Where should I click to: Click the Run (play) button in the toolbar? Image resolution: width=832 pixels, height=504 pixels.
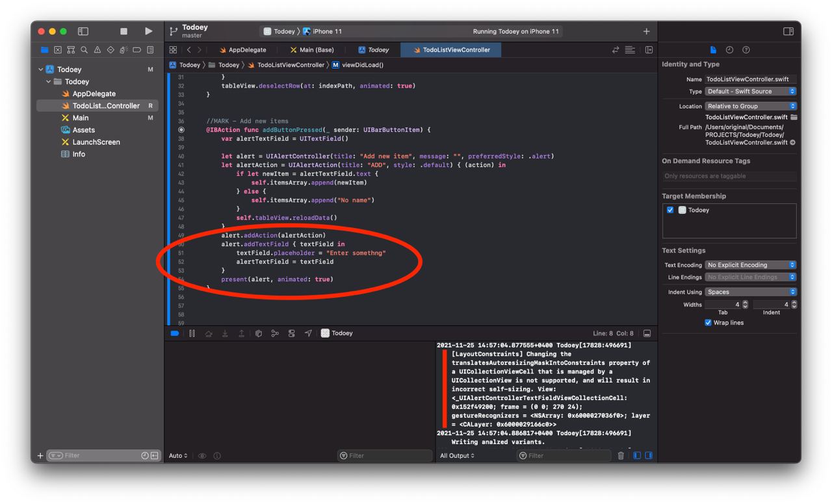pos(148,31)
